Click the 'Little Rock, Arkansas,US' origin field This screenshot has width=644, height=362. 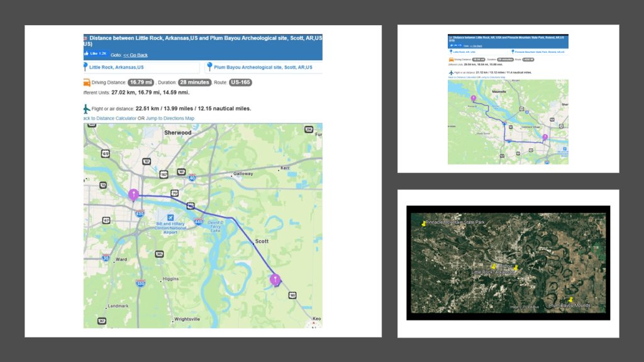116,67
